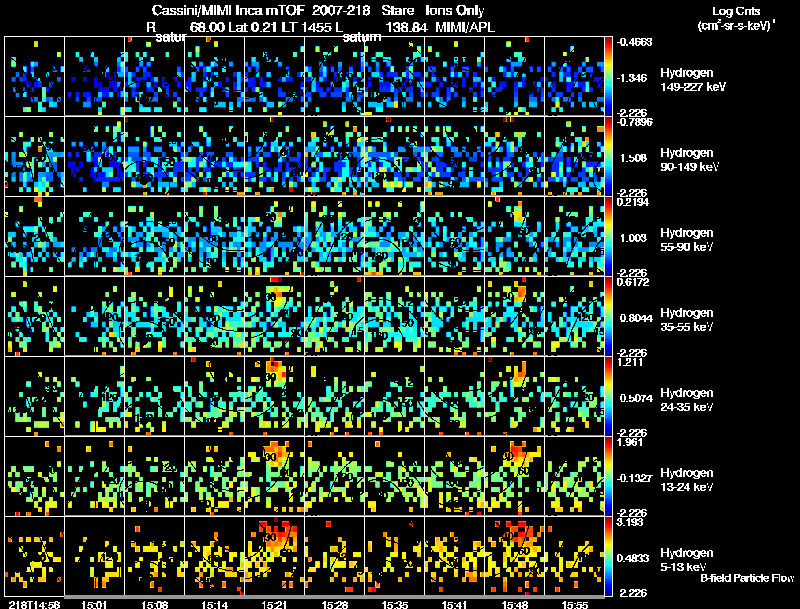Click the -0.7896 color scale value
The height and width of the screenshot is (609, 800).
pos(634,122)
